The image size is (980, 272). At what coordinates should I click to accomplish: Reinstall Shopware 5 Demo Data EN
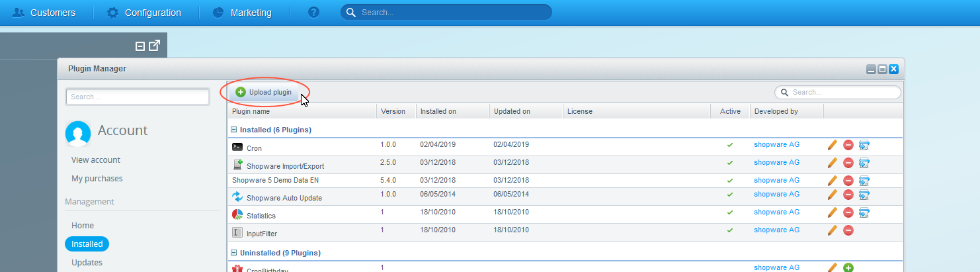pyautogui.click(x=864, y=180)
